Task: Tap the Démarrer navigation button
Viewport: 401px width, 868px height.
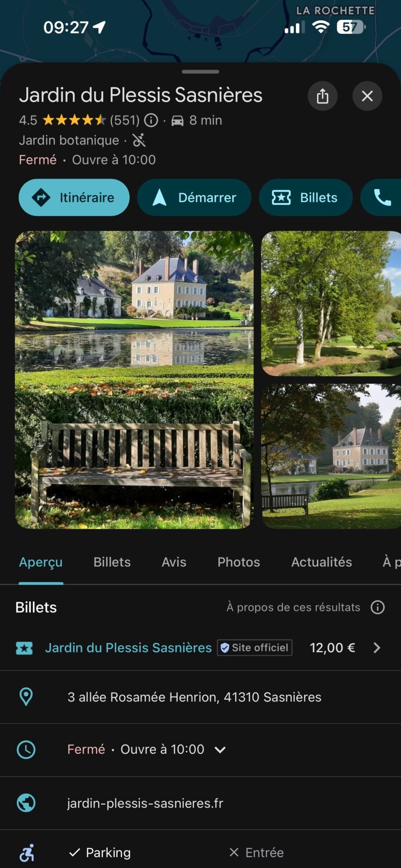Action: pyautogui.click(x=194, y=198)
